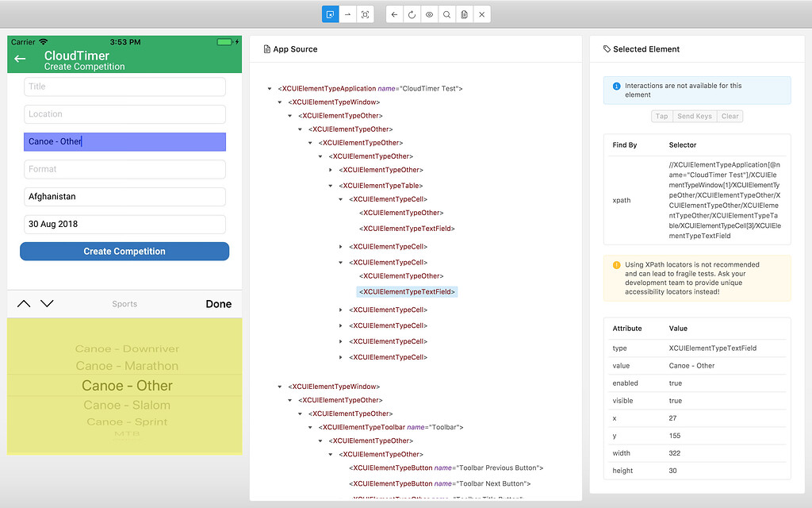Click the Clear button in Selected Element
812x508 pixels.
click(x=730, y=116)
